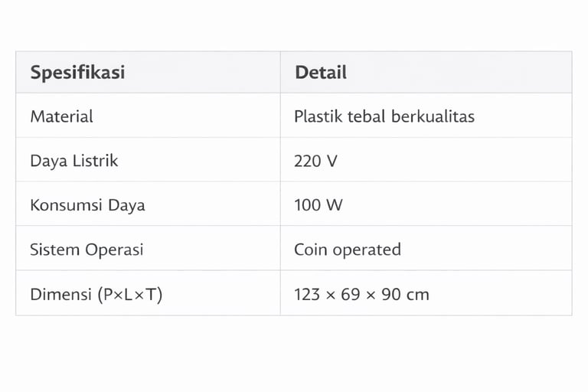Click the word 'Plastik' in the table
This screenshot has height=392, width=588.
pos(318,116)
